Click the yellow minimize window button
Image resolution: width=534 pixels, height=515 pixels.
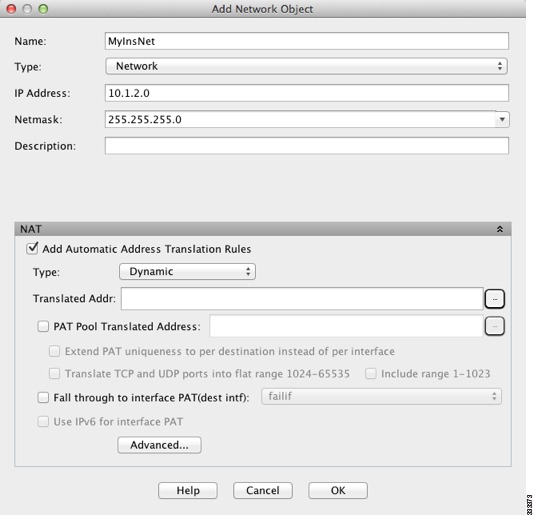tap(27, 9)
